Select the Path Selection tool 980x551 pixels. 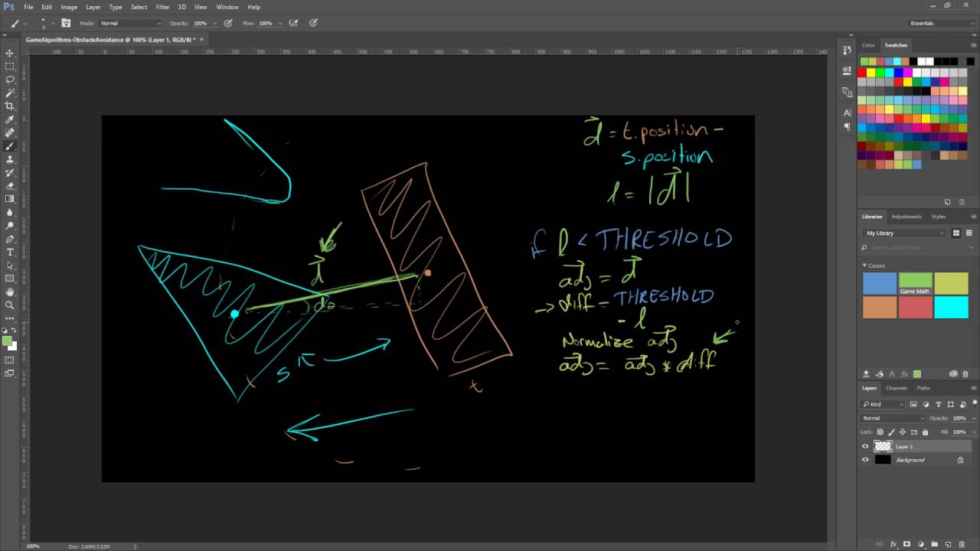(x=10, y=265)
